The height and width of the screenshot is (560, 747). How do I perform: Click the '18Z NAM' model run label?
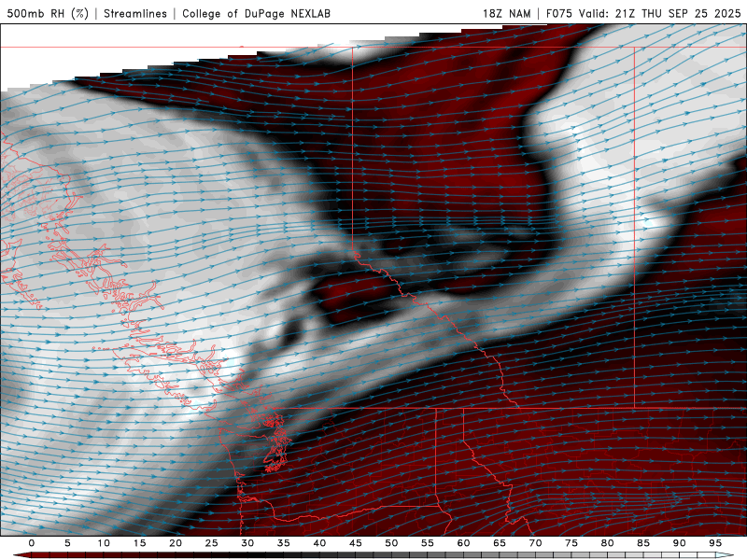tap(506, 13)
